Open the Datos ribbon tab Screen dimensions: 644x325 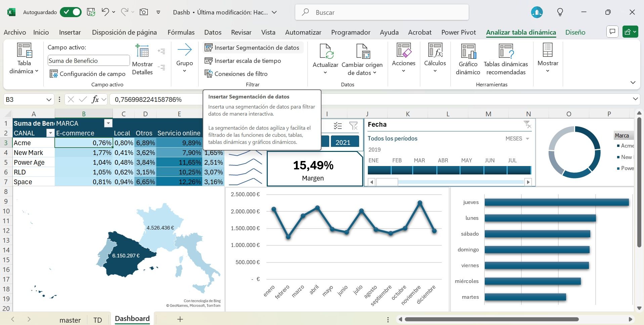pyautogui.click(x=213, y=32)
